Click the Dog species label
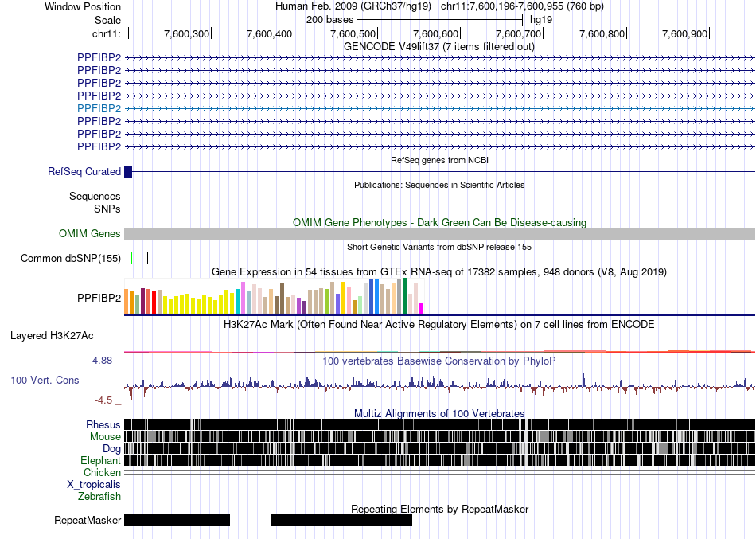 point(111,449)
